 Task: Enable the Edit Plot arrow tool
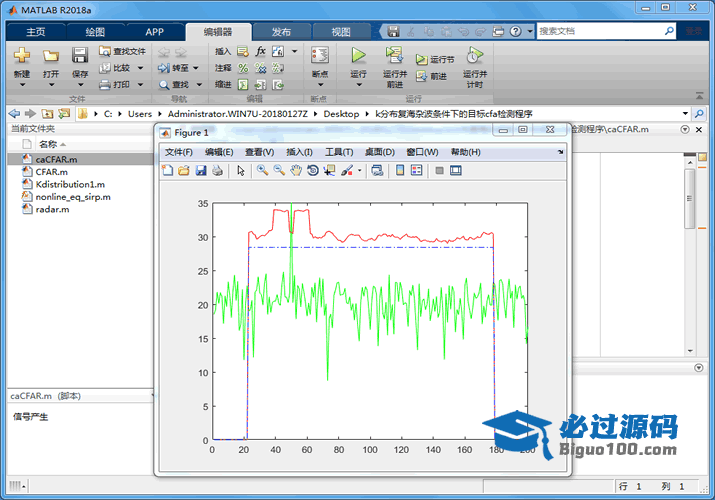[x=241, y=171]
